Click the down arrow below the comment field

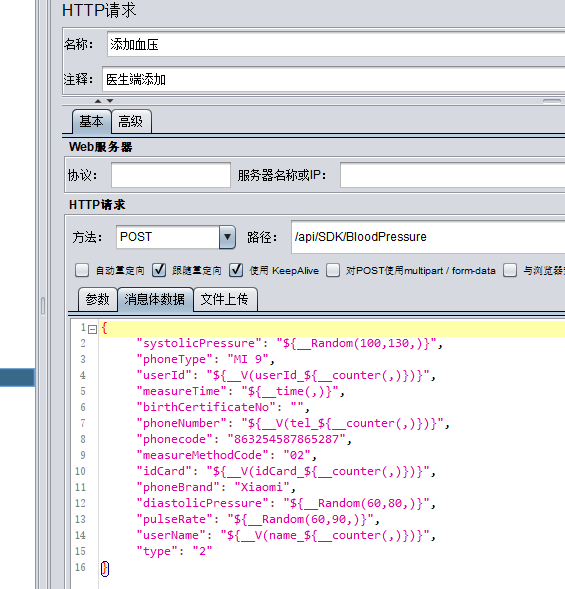pyautogui.click(x=110, y=101)
